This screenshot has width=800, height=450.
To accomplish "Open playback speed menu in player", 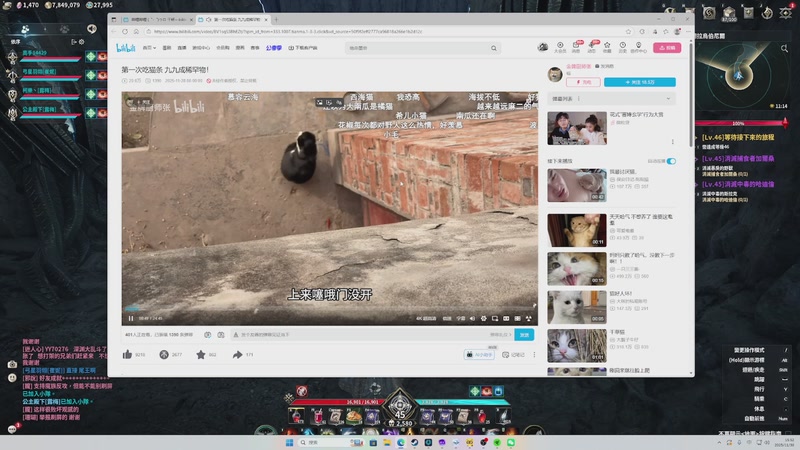I will pos(447,318).
